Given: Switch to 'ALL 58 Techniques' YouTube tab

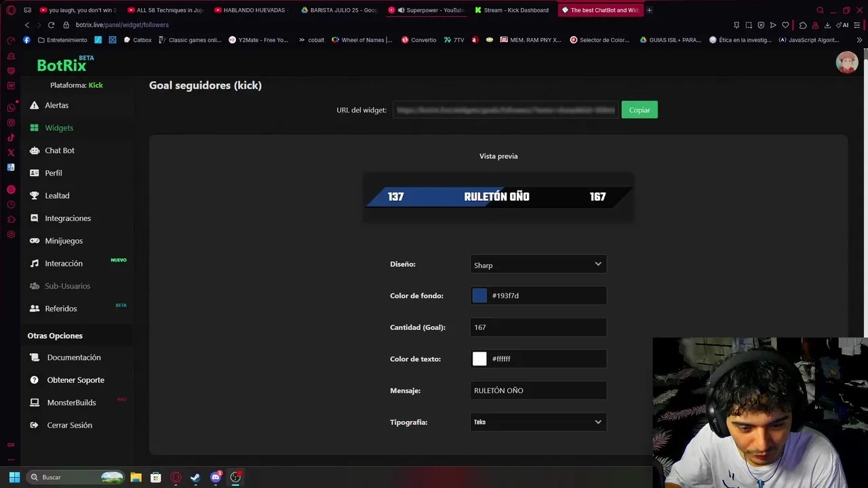Looking at the screenshot, I should point(165,10).
